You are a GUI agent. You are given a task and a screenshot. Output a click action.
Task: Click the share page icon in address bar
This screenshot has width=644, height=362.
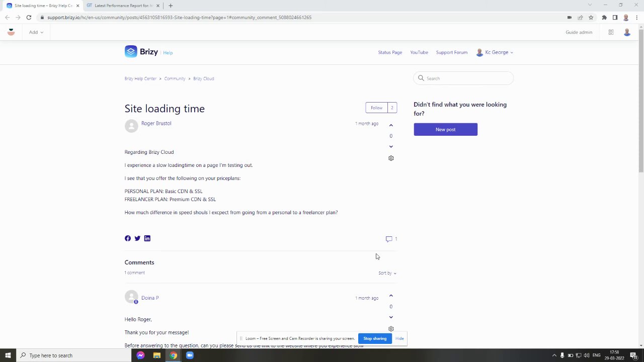point(580,17)
